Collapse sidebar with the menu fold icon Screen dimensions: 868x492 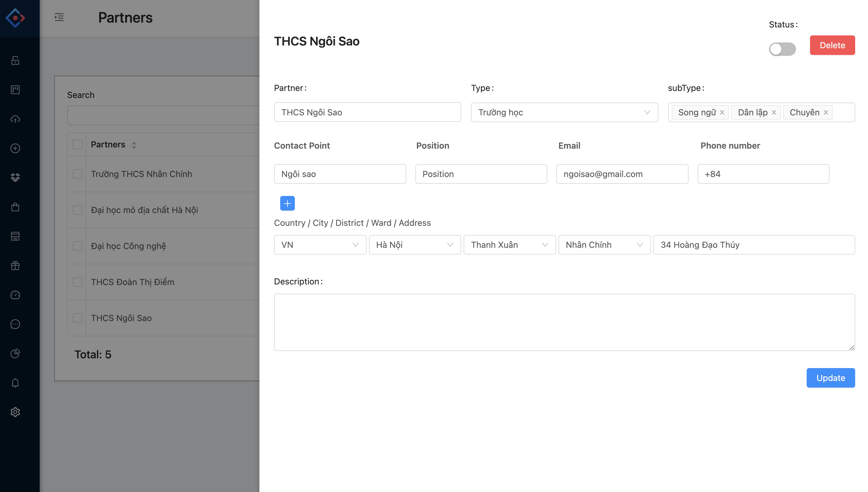(x=59, y=17)
